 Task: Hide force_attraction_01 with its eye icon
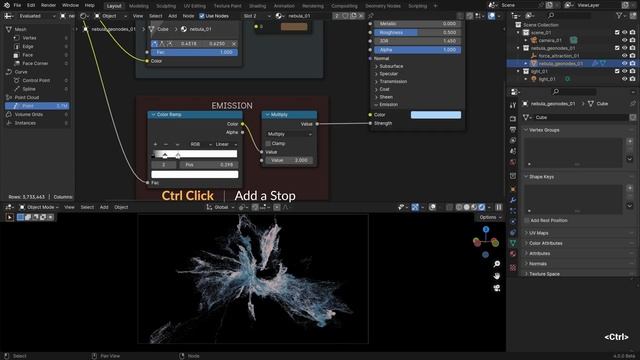coord(624,56)
